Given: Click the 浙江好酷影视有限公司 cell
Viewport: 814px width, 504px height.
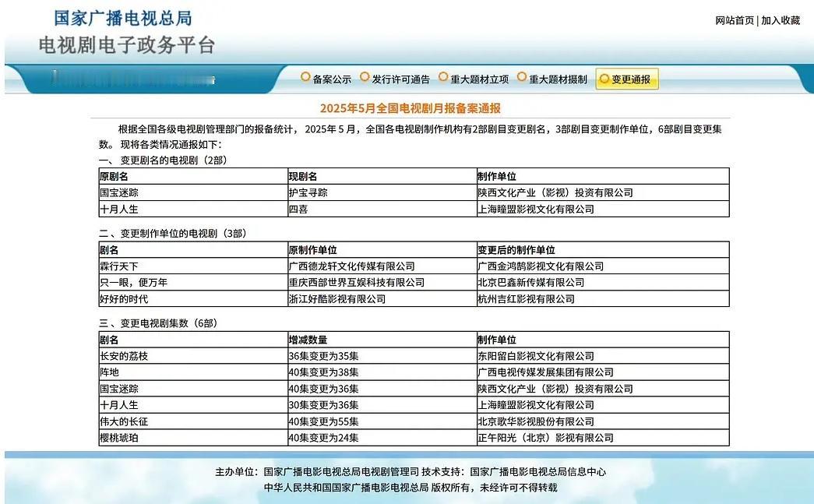Looking at the screenshot, I should (x=382, y=299).
